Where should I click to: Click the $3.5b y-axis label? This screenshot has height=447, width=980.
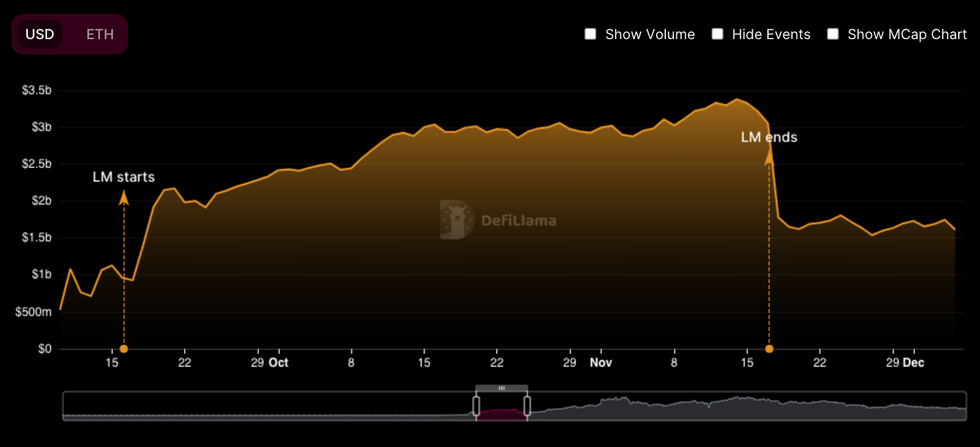(38, 91)
